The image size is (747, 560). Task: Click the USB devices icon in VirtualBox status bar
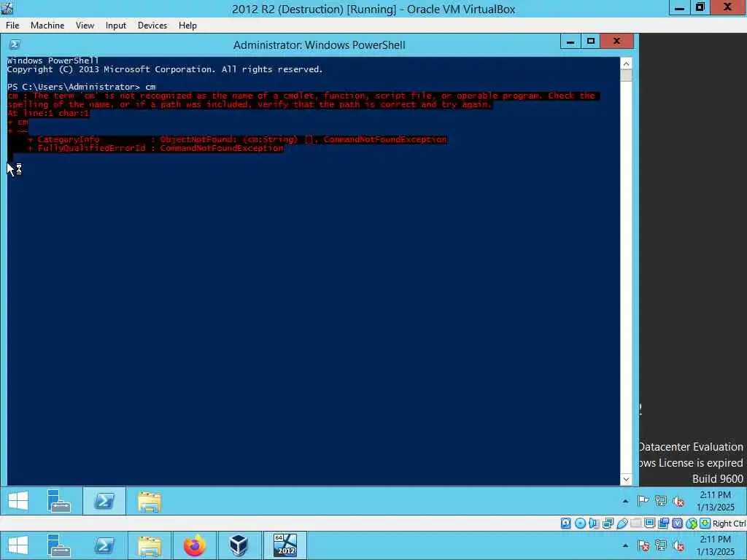[622, 524]
